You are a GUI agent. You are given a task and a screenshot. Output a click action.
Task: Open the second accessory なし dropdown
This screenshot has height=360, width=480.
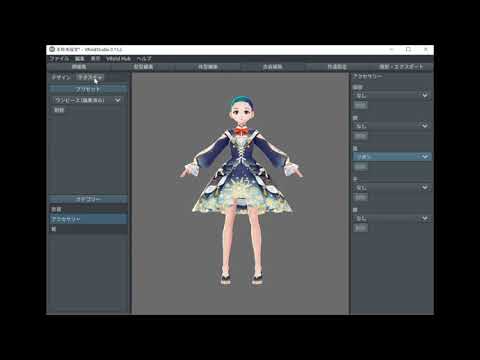click(392, 126)
